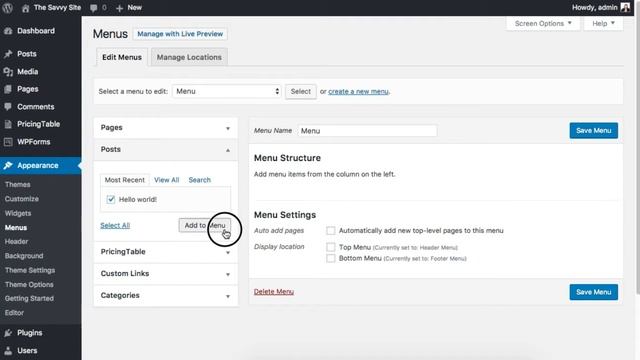Image resolution: width=640 pixels, height=360 pixels.
Task: Click Howdy, admin account text
Action: click(594, 8)
